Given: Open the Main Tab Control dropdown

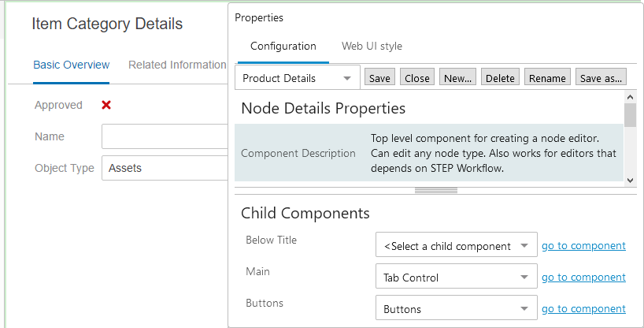Looking at the screenshot, I should (x=456, y=278).
